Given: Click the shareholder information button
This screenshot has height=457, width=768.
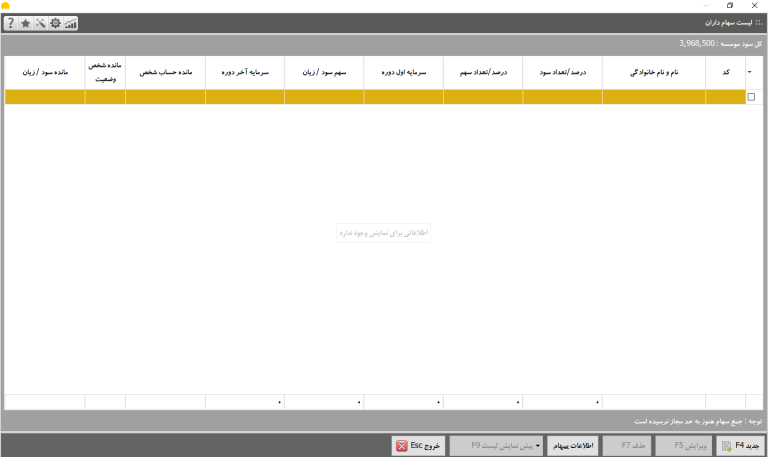Looking at the screenshot, I should click(x=573, y=446).
